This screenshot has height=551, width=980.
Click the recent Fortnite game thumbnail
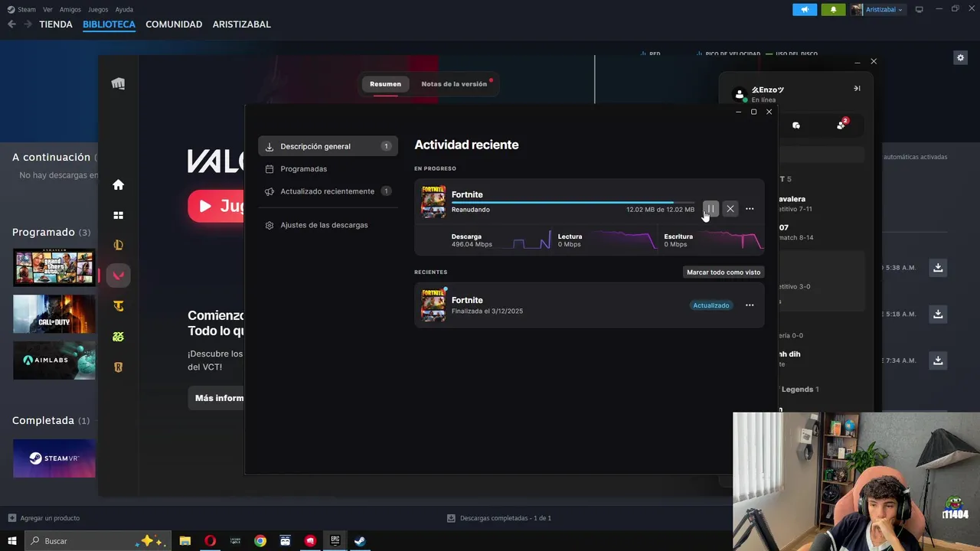tap(433, 305)
